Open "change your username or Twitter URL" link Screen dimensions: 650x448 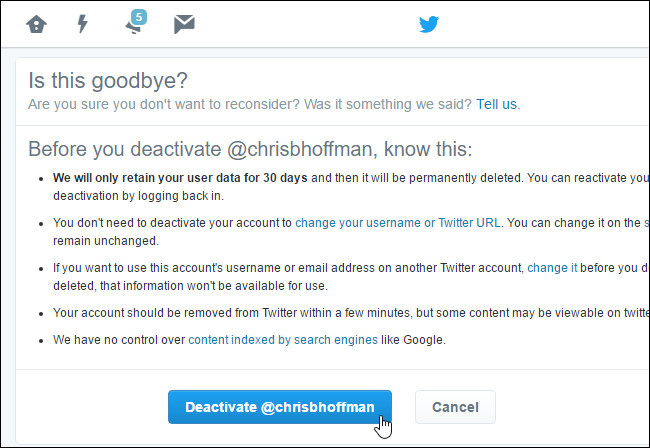(x=398, y=223)
